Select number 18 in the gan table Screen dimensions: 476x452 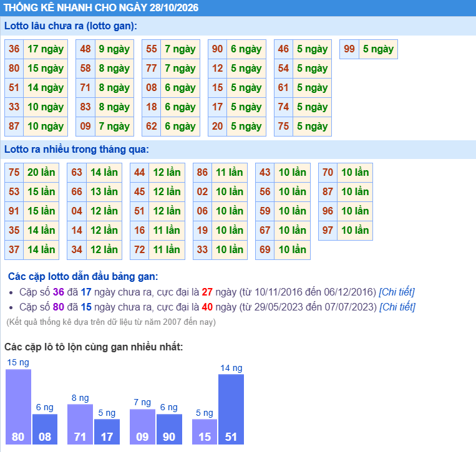tap(152, 107)
